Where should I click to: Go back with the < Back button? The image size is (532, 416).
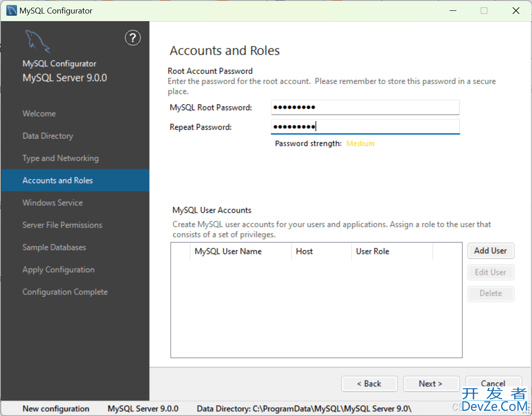[369, 384]
